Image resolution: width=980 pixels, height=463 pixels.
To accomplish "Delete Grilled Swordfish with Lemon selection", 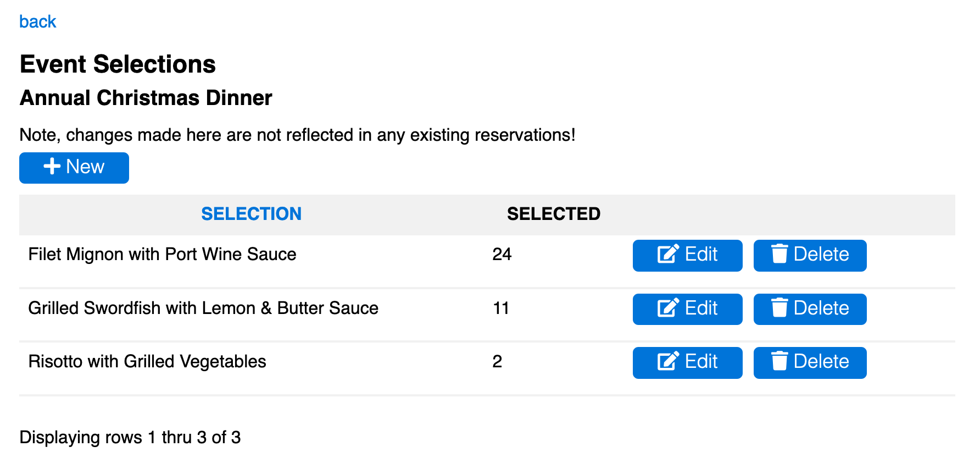I will click(810, 309).
